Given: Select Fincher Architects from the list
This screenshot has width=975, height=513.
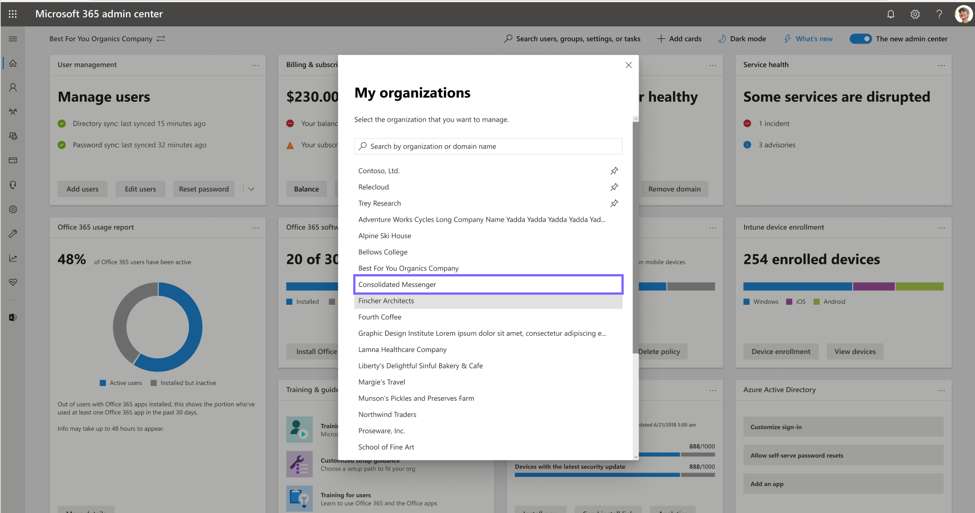Looking at the screenshot, I should 488,301.
